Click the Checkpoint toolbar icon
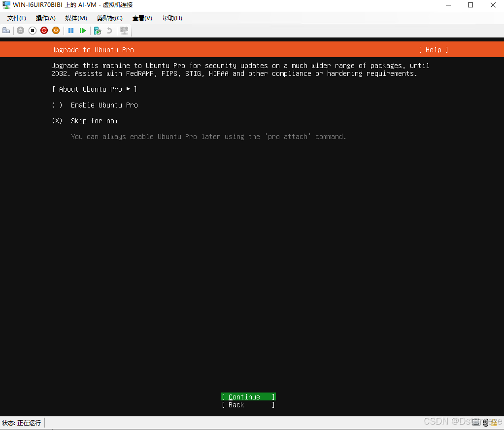This screenshot has width=504, height=430. click(98, 31)
